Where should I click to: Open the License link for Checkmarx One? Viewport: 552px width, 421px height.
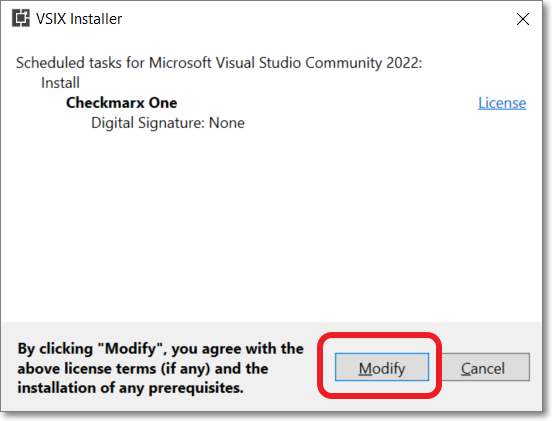[x=502, y=103]
